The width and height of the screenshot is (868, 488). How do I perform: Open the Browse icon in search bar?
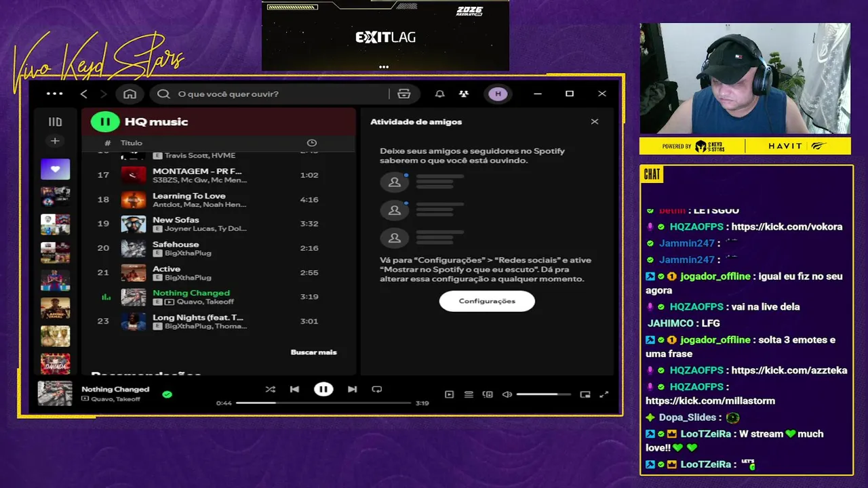coord(404,94)
